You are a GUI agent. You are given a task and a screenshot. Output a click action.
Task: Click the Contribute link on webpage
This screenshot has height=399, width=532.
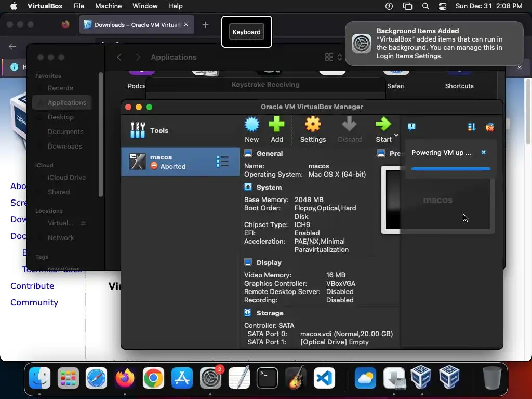click(x=32, y=286)
